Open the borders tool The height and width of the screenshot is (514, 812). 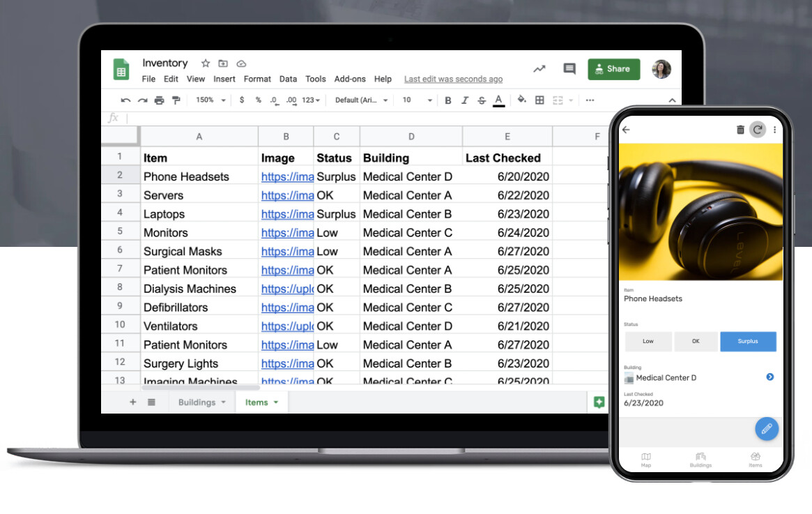coord(539,100)
